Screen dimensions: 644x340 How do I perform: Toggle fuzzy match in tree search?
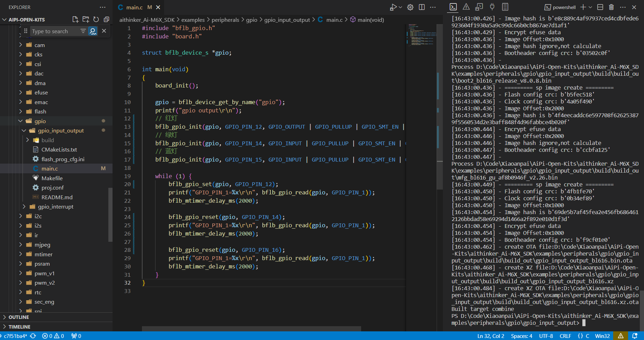(93, 31)
